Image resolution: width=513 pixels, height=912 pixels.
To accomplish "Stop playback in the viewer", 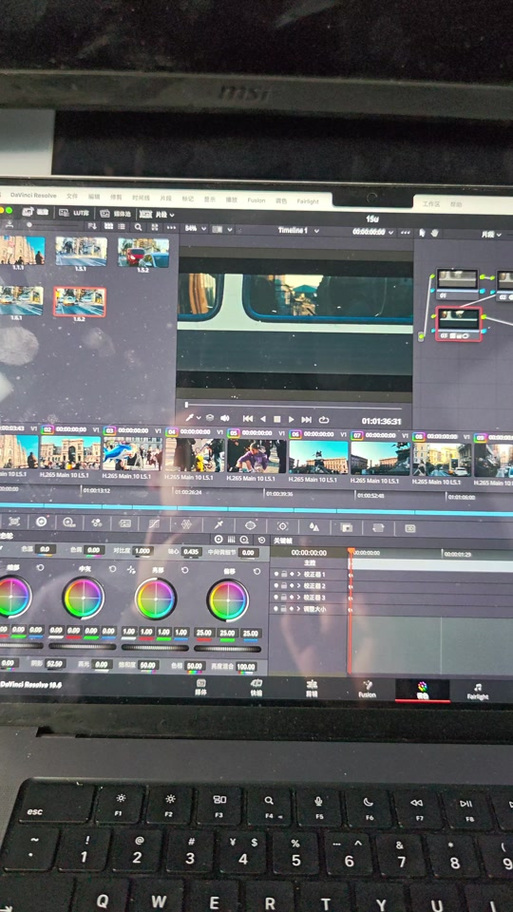I will pyautogui.click(x=277, y=419).
